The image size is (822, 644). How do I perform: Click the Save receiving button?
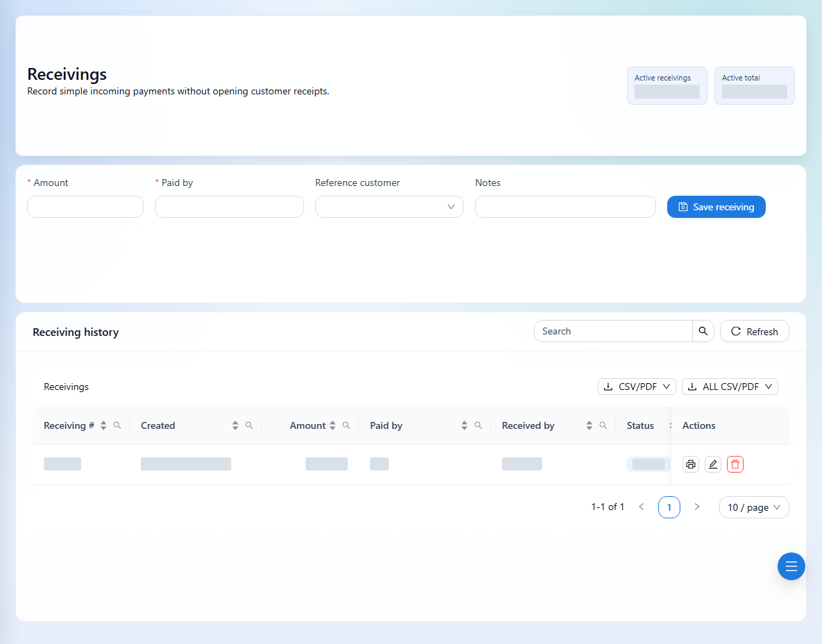(716, 207)
